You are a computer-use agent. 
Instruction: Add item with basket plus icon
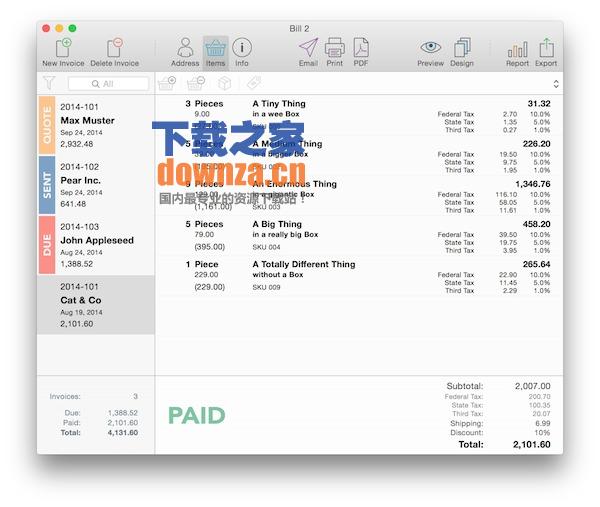167,83
